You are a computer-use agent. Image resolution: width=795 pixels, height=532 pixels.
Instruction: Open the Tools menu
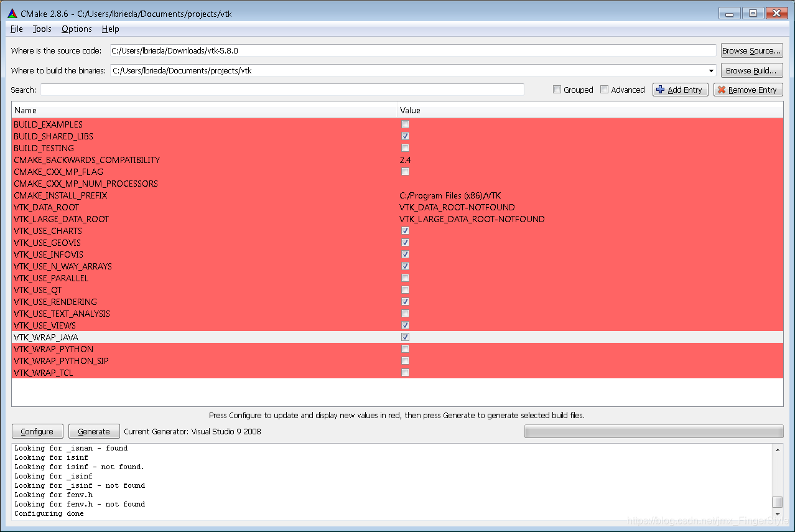(42, 29)
